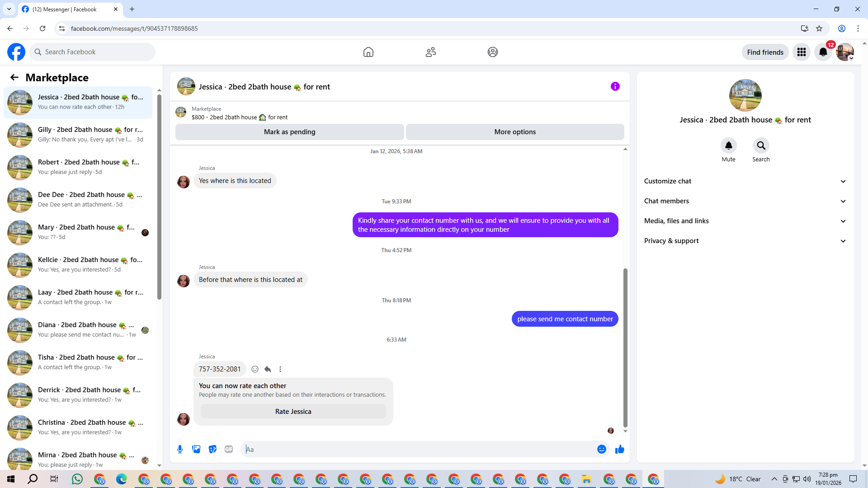This screenshot has height=488, width=868.
Task: Mute this conversation with the bell
Action: click(x=728, y=145)
